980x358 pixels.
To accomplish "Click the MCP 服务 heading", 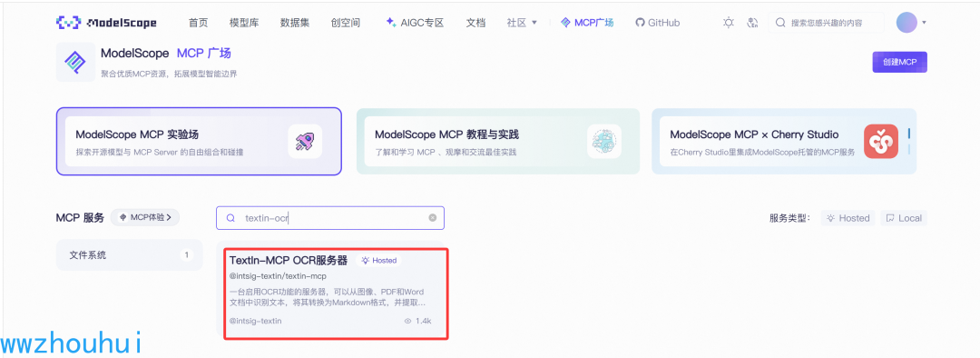I will pyautogui.click(x=80, y=217).
